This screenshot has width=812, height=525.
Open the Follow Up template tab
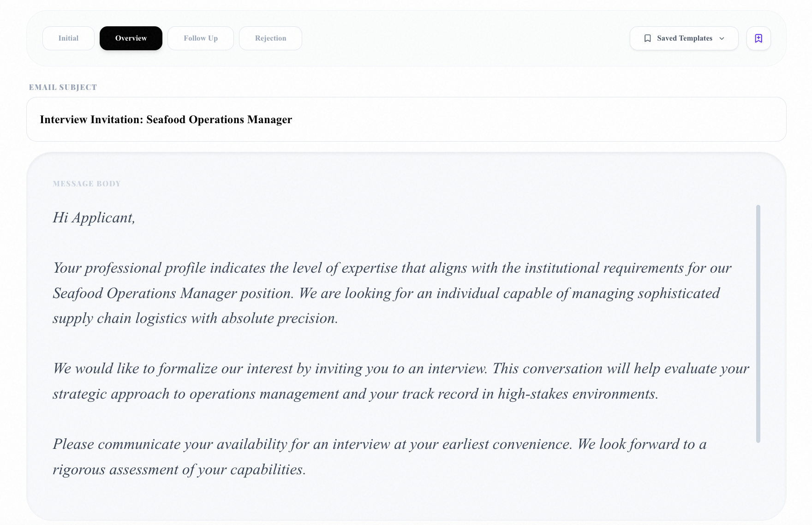point(201,38)
